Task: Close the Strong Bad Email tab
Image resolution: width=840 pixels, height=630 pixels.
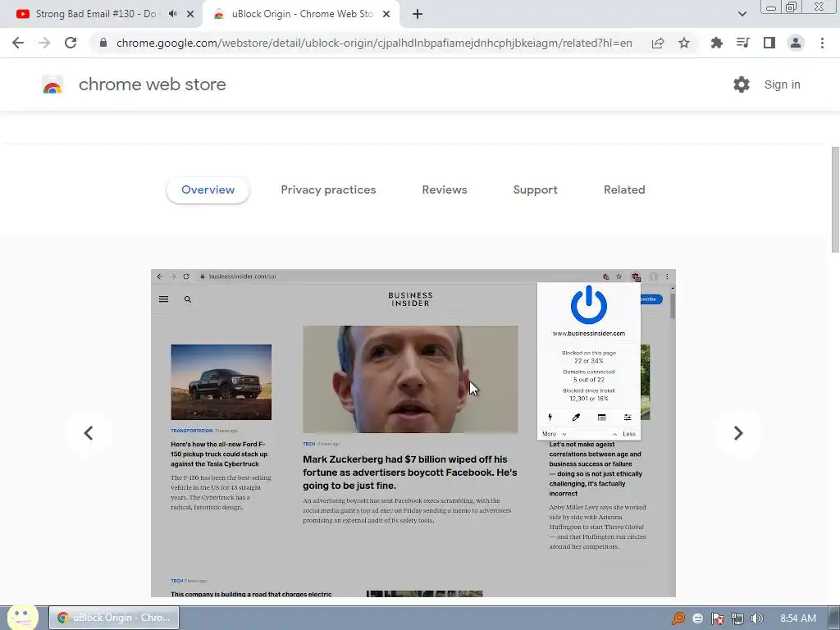Action: click(190, 14)
